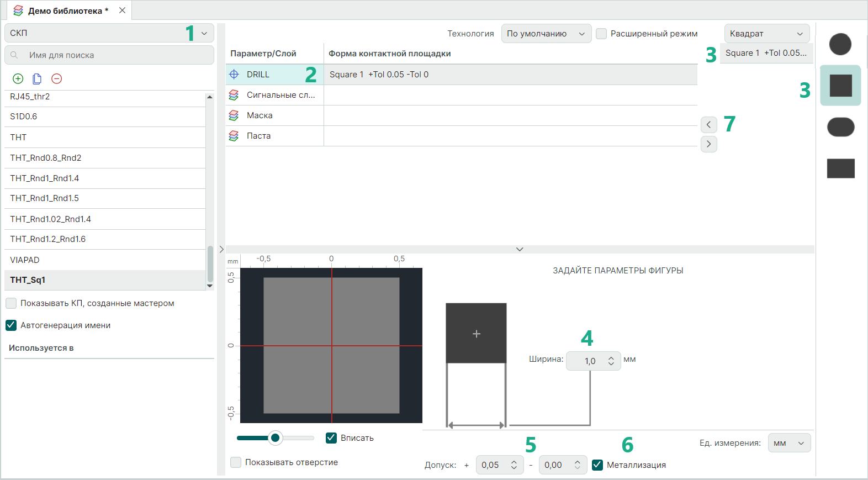Click the left arrow transfer button
868x480 pixels.
[708, 125]
